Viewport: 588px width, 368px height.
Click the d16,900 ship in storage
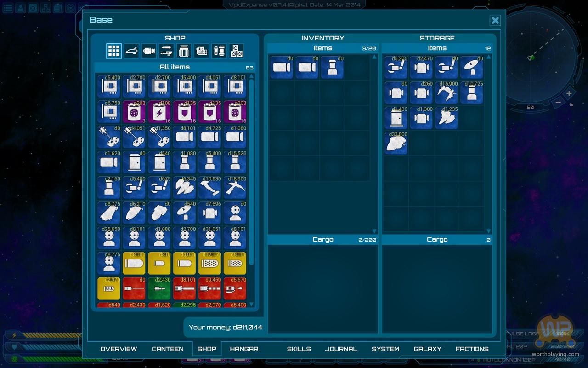[x=447, y=92]
